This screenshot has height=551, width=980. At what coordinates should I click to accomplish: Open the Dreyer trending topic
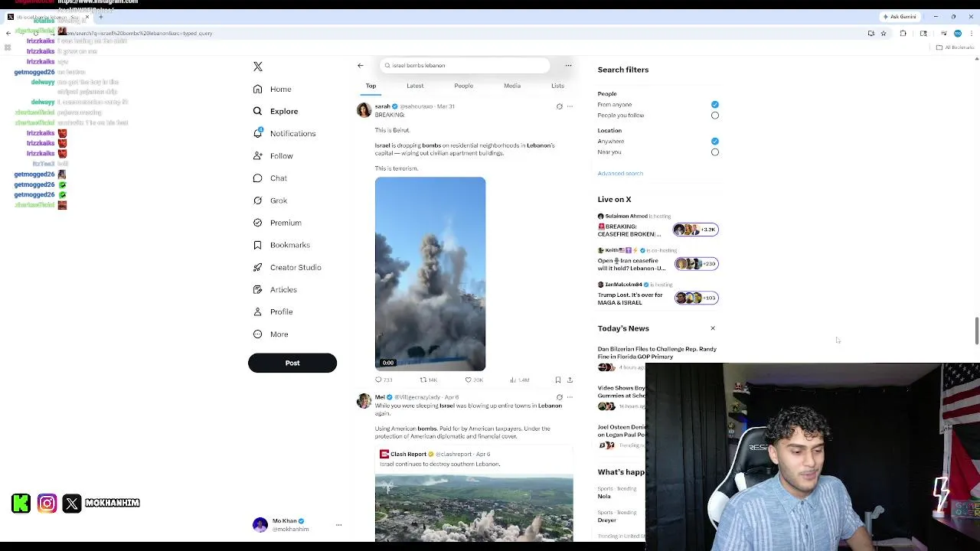point(607,520)
